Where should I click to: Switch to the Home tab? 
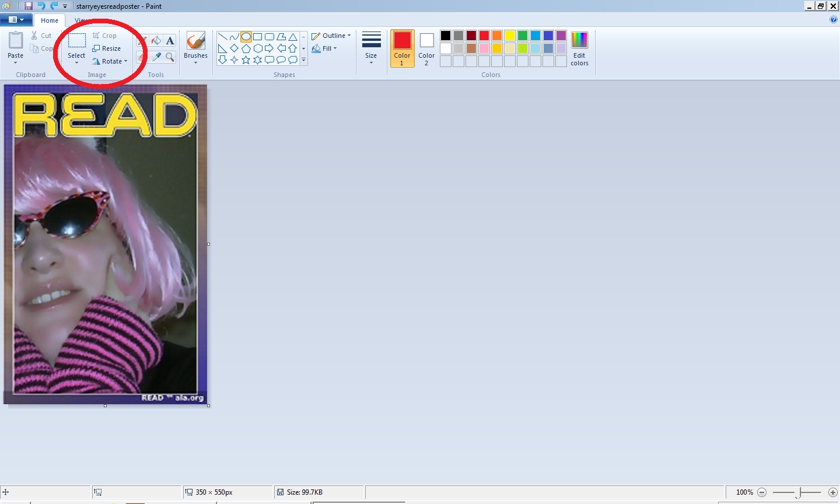pyautogui.click(x=50, y=20)
